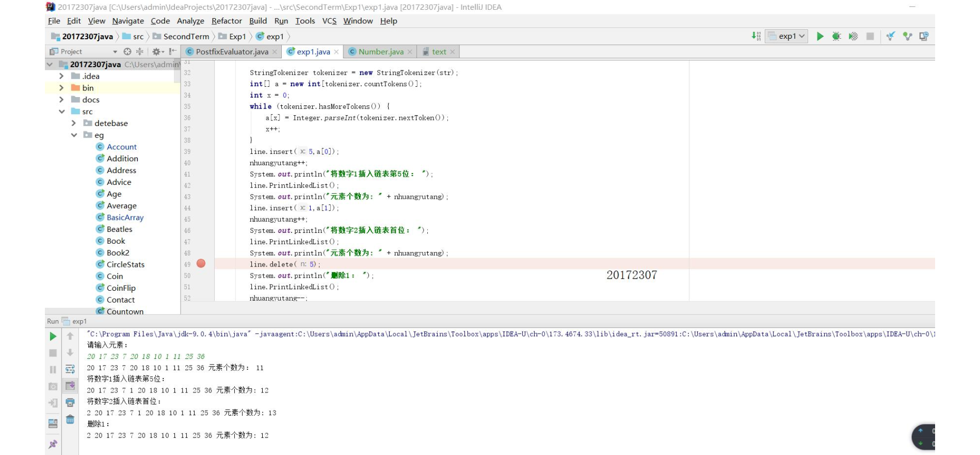Screen dimensions: 980x455
Task: Select the BasicArray class
Action: click(125, 217)
